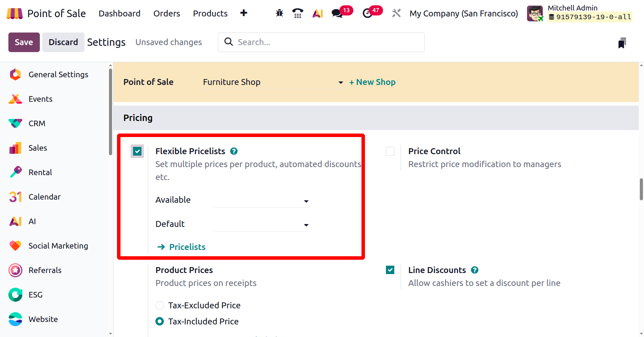Open the Default pricelist dropdown

261,224
